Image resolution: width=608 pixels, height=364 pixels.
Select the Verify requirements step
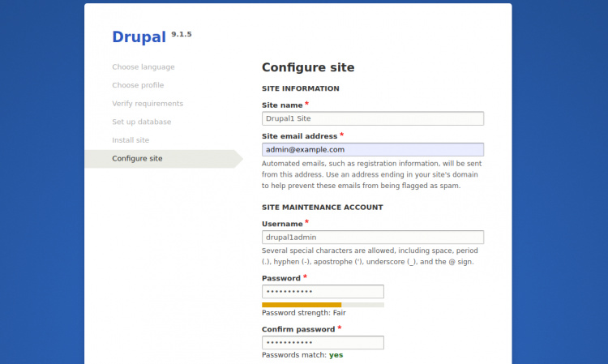[148, 104]
